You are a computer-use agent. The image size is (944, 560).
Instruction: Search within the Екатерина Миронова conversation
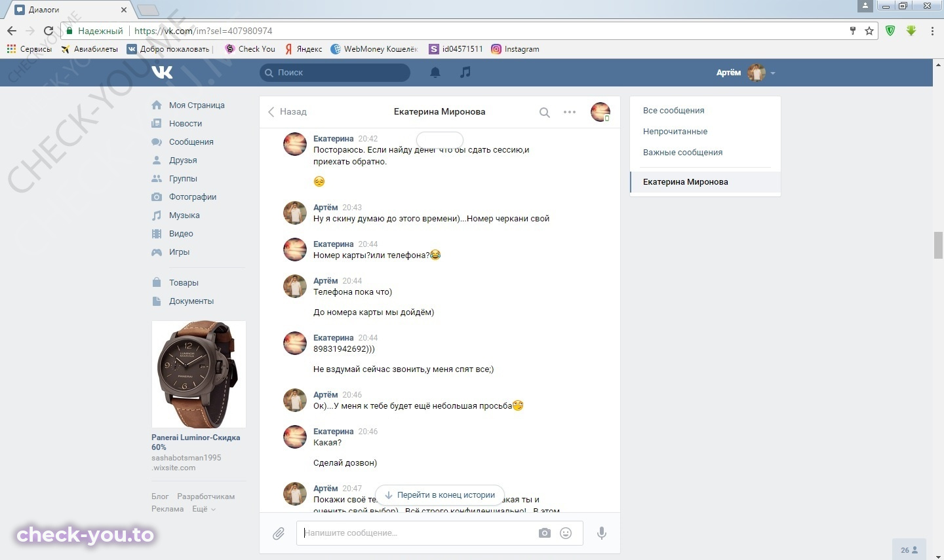click(544, 112)
